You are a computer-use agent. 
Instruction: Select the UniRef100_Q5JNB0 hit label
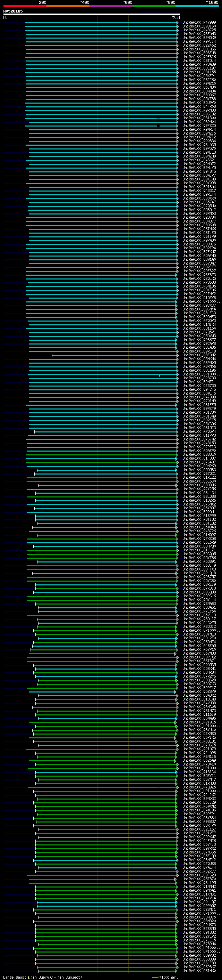click(x=199, y=88)
